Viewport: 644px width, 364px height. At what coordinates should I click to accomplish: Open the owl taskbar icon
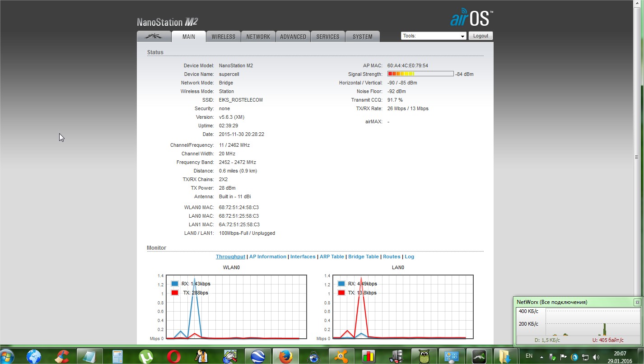[424, 356]
